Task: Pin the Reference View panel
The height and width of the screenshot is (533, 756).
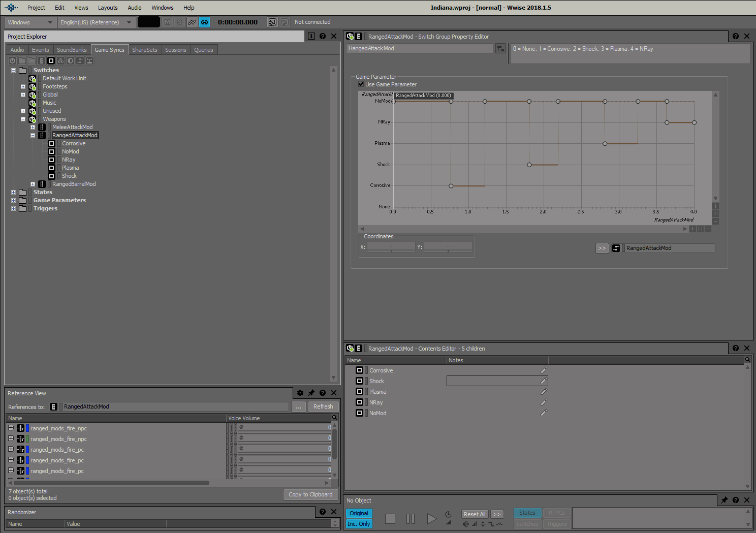Action: pos(311,393)
